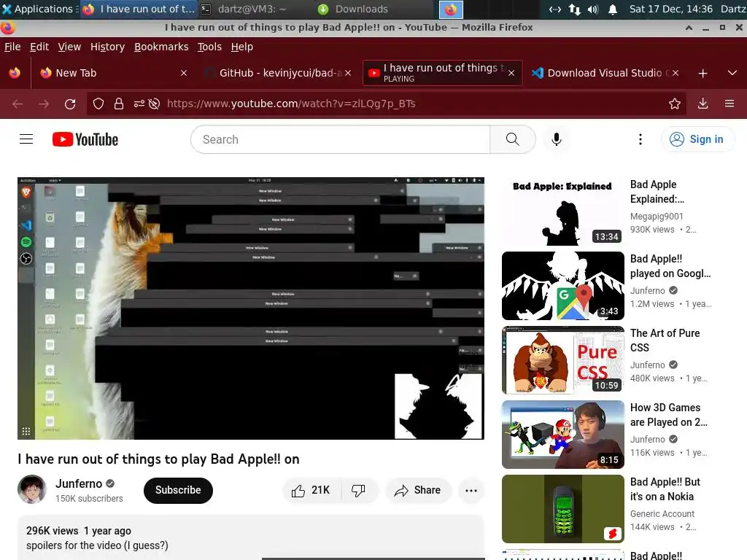This screenshot has height=560, width=747.
Task: Open the File menu
Action: click(12, 47)
